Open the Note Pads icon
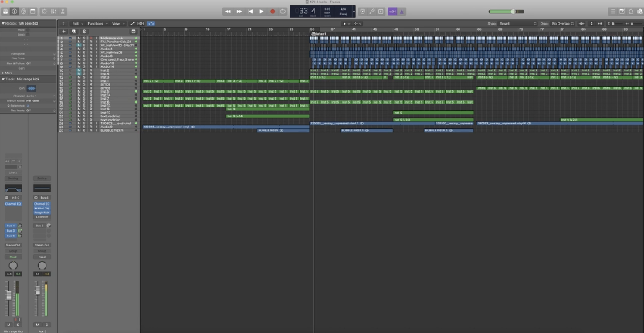 tap(622, 12)
